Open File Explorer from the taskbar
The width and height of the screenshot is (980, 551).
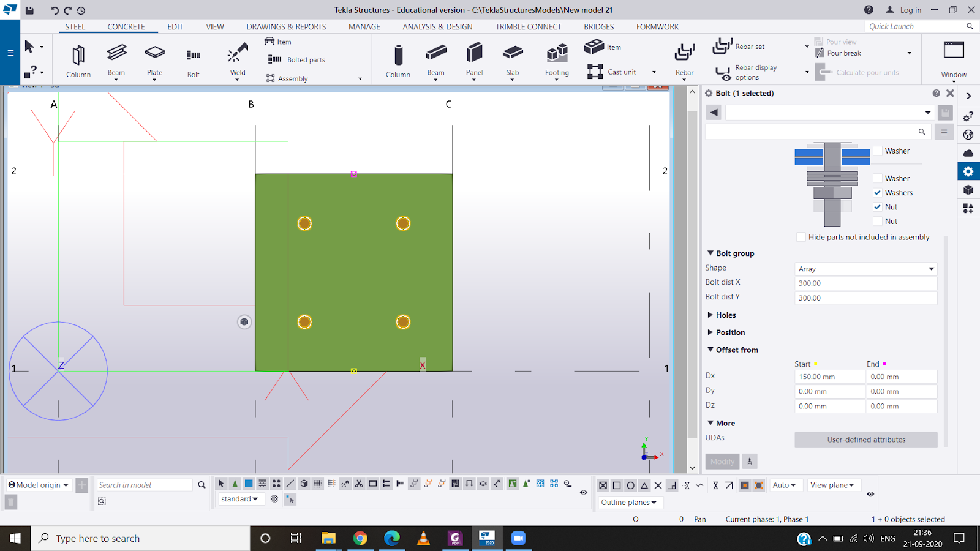point(328,538)
